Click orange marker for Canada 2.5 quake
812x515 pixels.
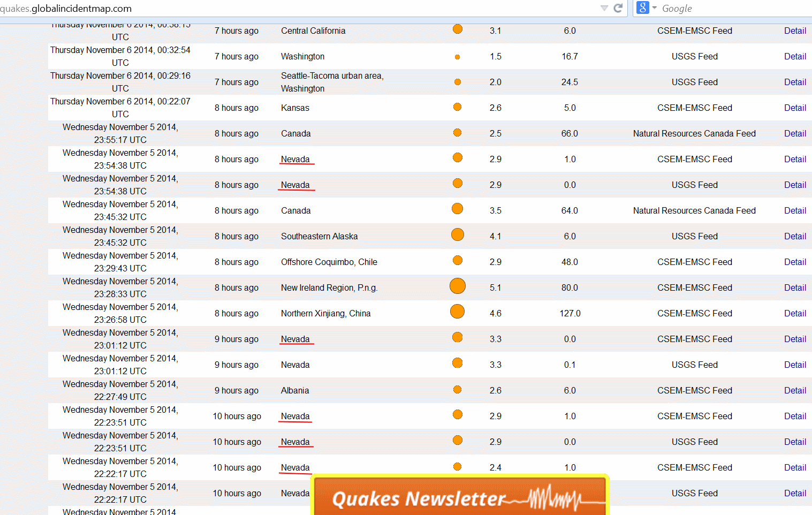(458, 133)
